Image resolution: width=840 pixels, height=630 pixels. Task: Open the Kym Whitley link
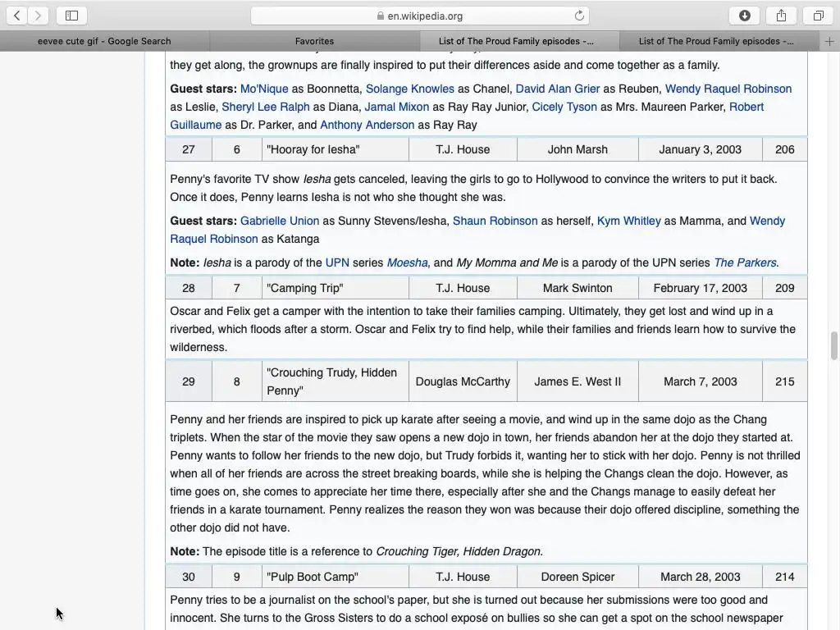629,221
